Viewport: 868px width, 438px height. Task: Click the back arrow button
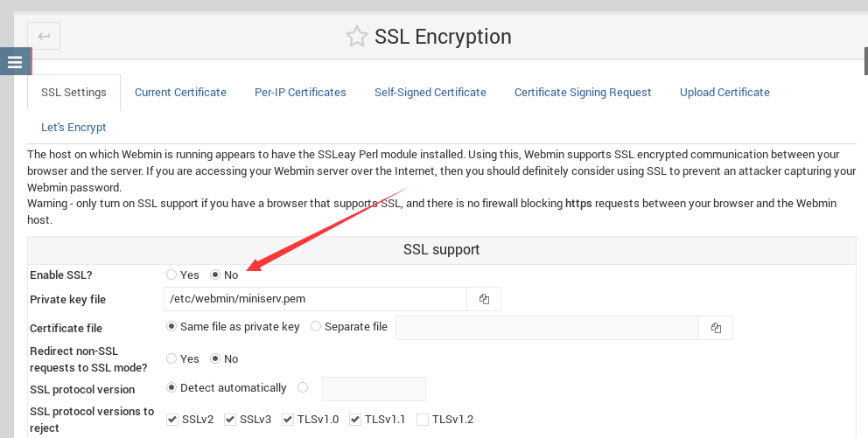tap(44, 37)
